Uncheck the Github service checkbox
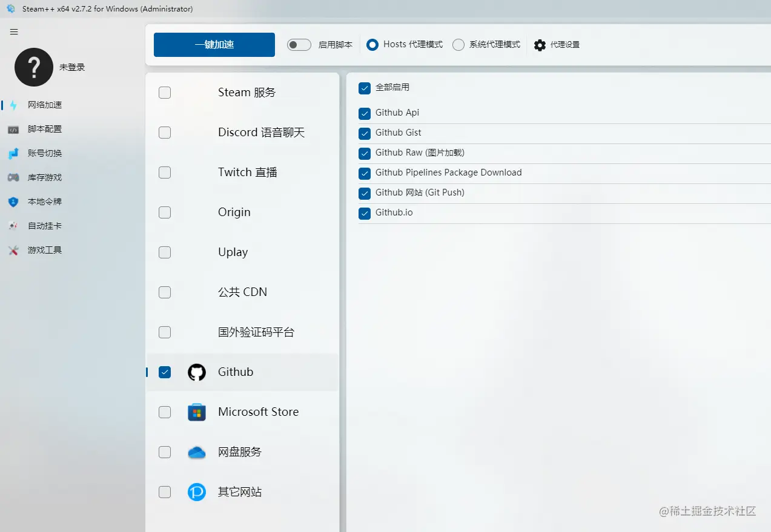 (165, 372)
